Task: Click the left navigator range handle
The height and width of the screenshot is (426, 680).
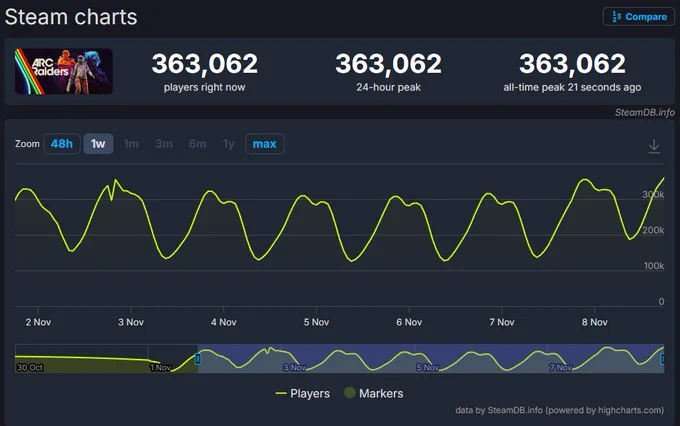Action: click(198, 359)
